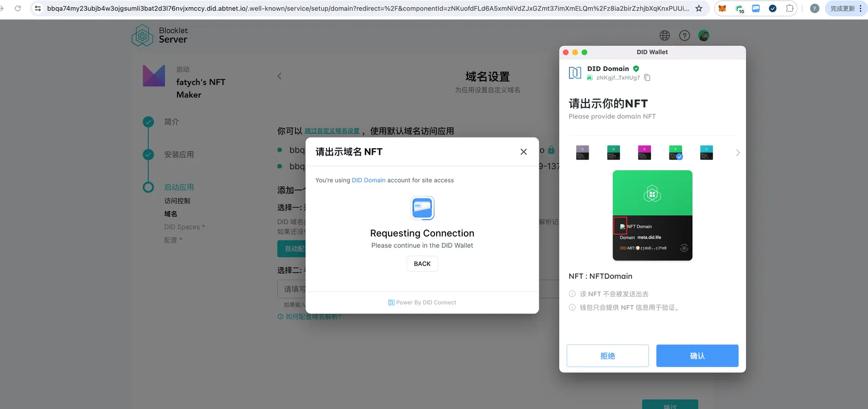Click the 'NFT : NFTDomain' label
The image size is (868, 409).
601,276
